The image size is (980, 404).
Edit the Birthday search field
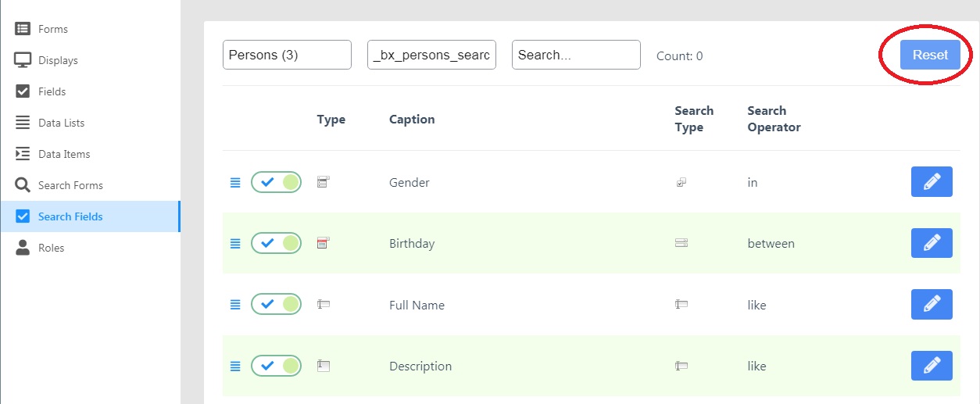coord(932,243)
